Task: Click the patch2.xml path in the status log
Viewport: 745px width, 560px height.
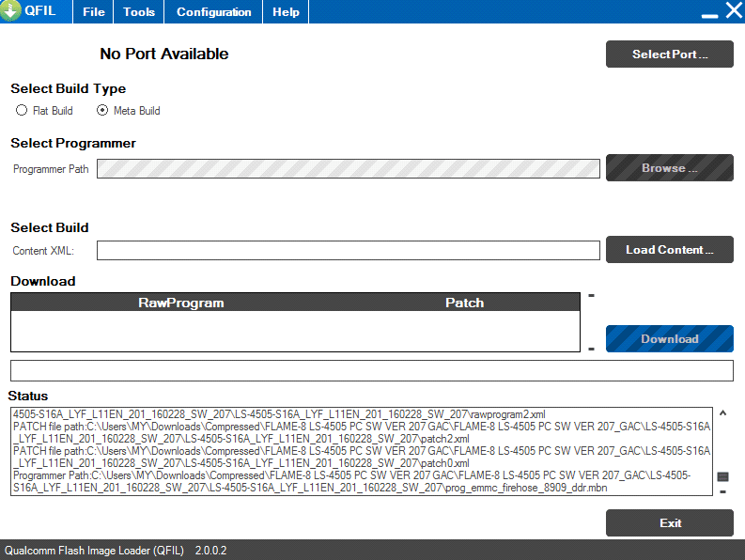Action: click(362, 432)
